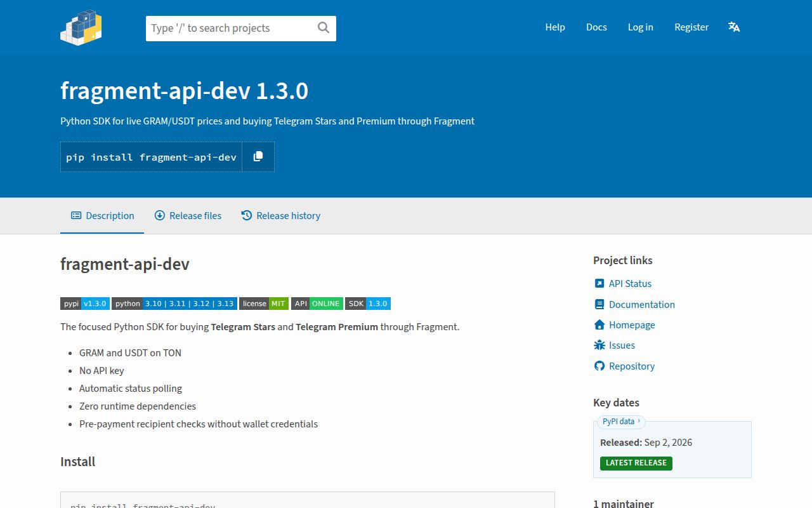
Task: Click the Repository GitHub icon
Action: [x=599, y=366]
